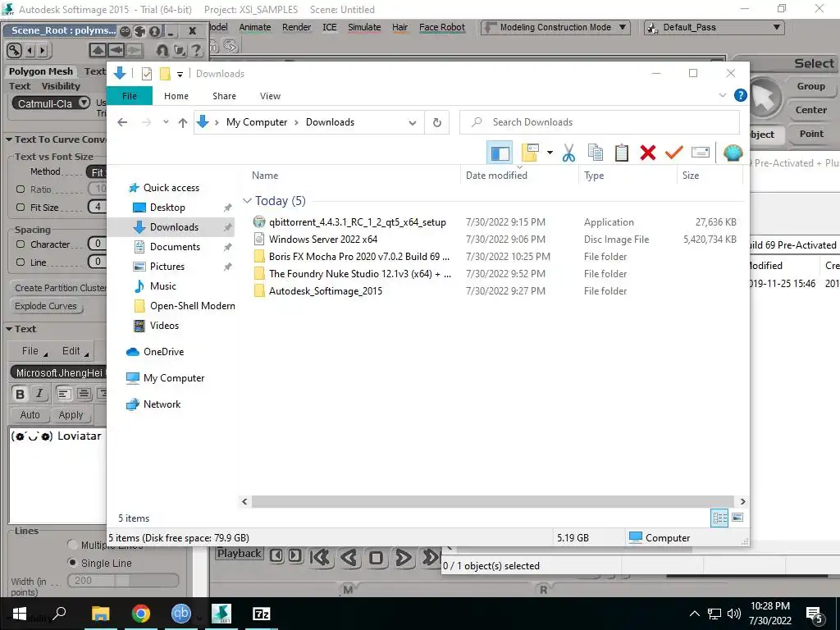Image resolution: width=840 pixels, height=630 pixels.
Task: Click the center-align text button
Action: click(x=84, y=395)
